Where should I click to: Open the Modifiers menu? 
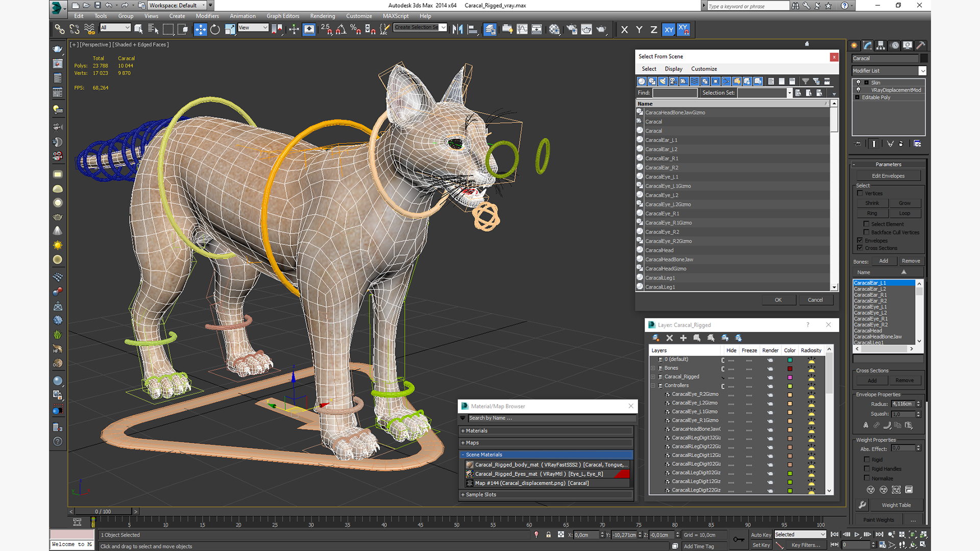tap(207, 16)
